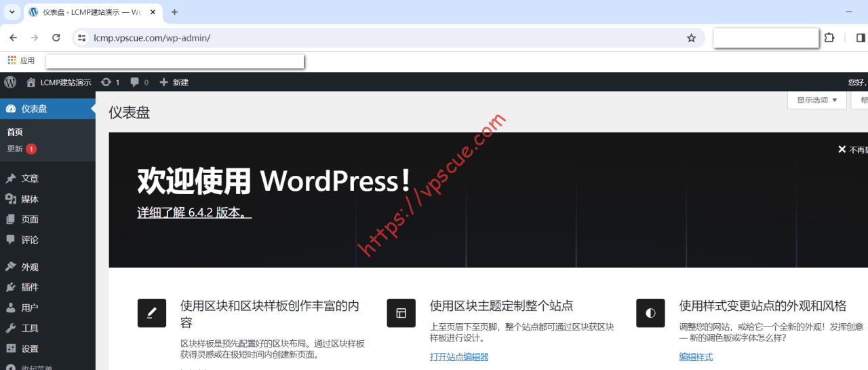Expand the 显示选项 screen options dropdown
The height and width of the screenshot is (370, 868).
tap(817, 100)
